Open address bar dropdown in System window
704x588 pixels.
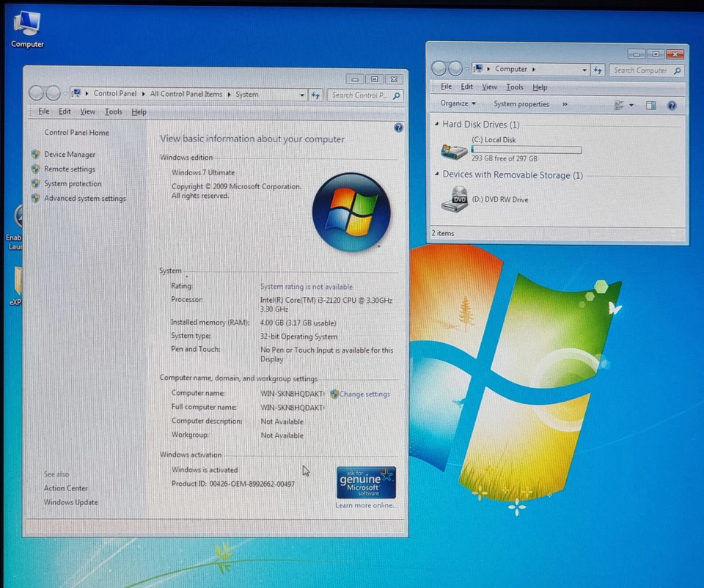(302, 95)
